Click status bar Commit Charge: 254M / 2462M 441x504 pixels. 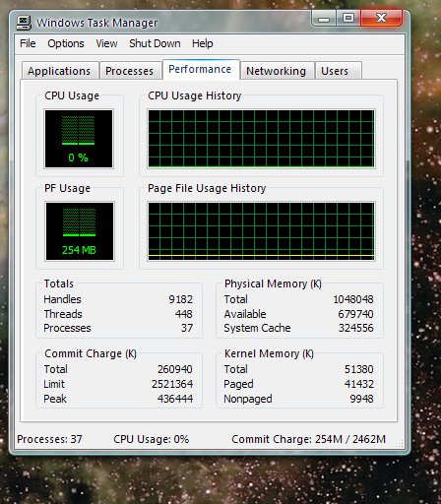click(308, 439)
